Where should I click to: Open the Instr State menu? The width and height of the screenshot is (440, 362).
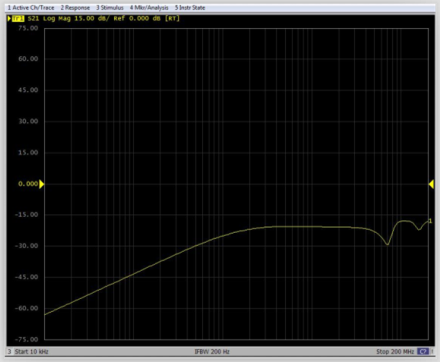[190, 8]
